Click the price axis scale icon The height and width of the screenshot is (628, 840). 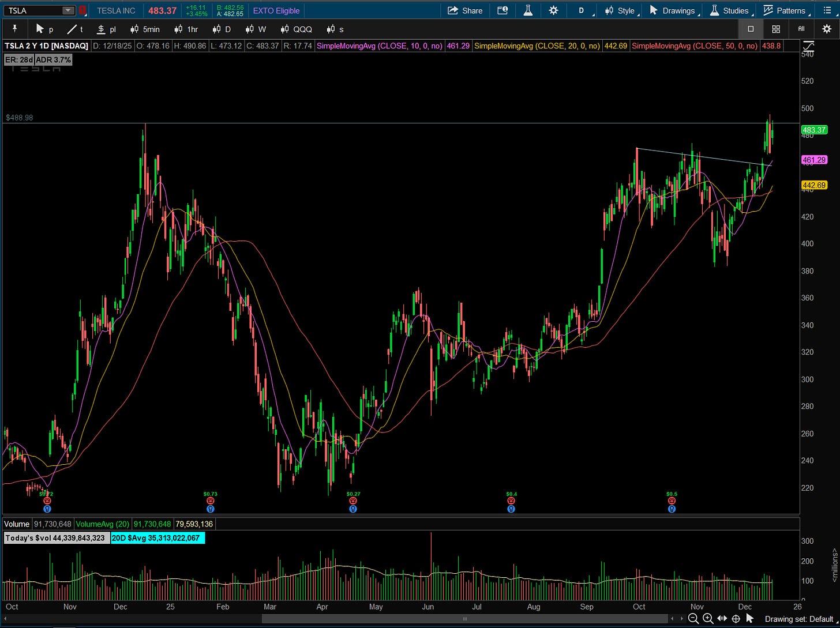(809, 46)
